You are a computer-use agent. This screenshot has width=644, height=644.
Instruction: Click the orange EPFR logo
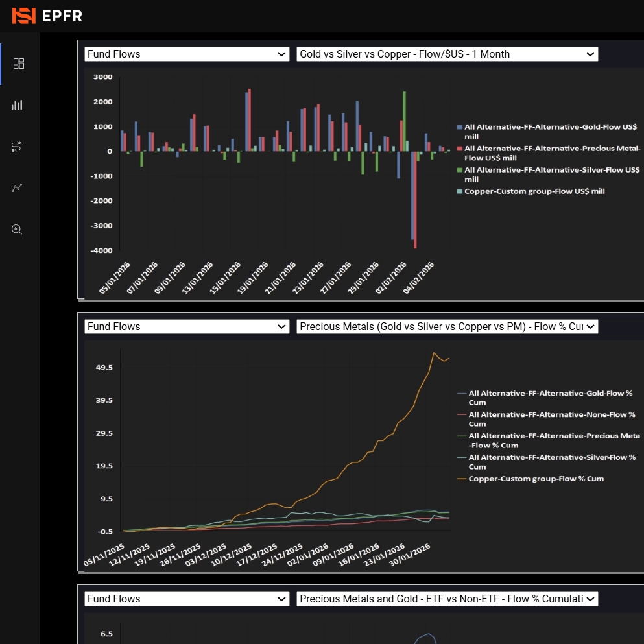coord(24,16)
